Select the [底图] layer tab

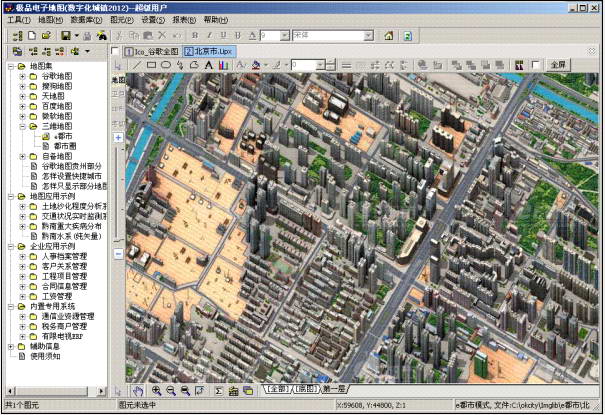coord(306,389)
